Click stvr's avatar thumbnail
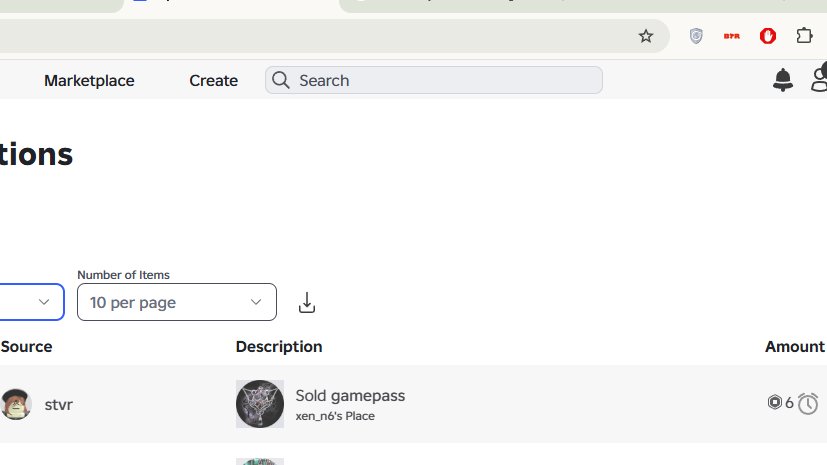 tap(16, 404)
